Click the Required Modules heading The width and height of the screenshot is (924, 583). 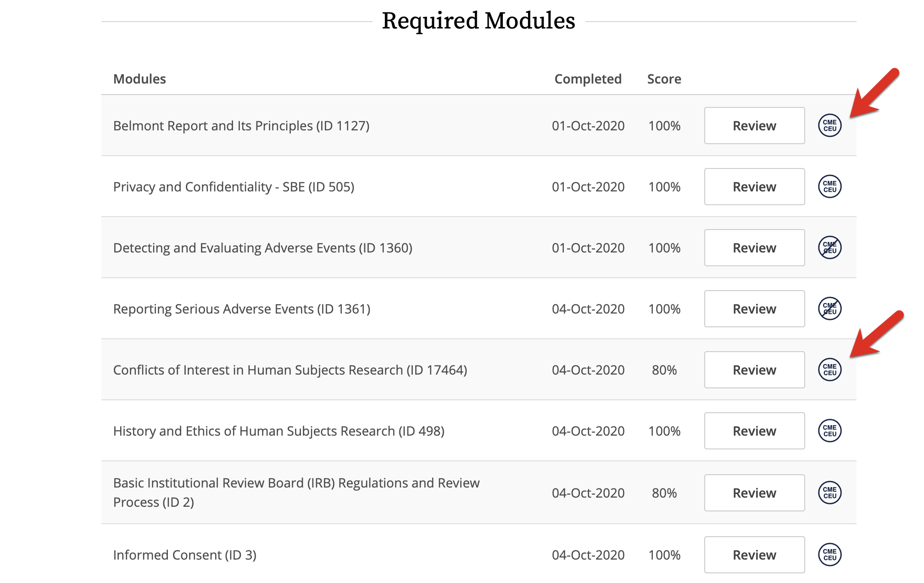pyautogui.click(x=479, y=21)
